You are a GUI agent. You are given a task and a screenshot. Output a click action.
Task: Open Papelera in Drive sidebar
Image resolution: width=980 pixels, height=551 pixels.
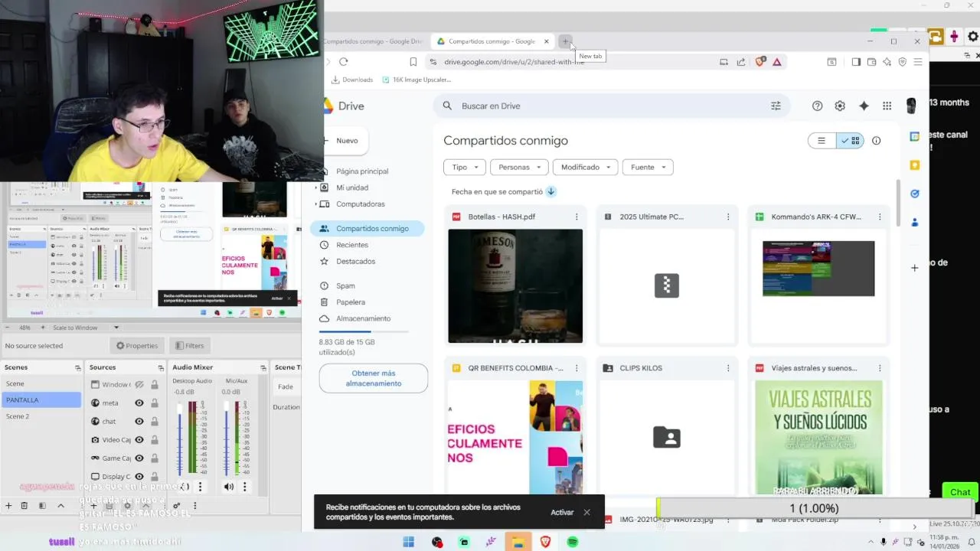351,302
